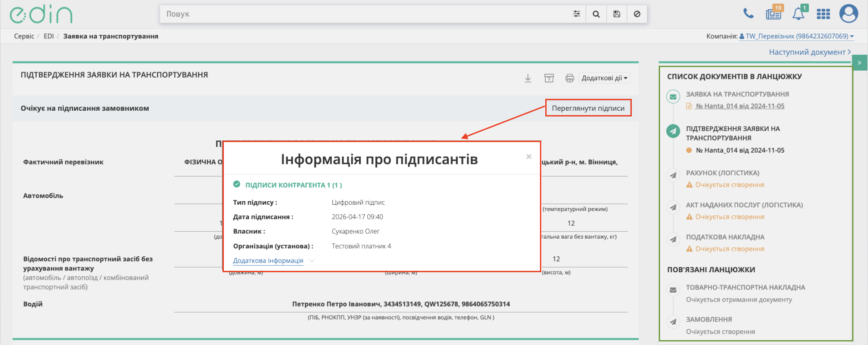Archive the document
The height and width of the screenshot is (345, 868).
[549, 78]
